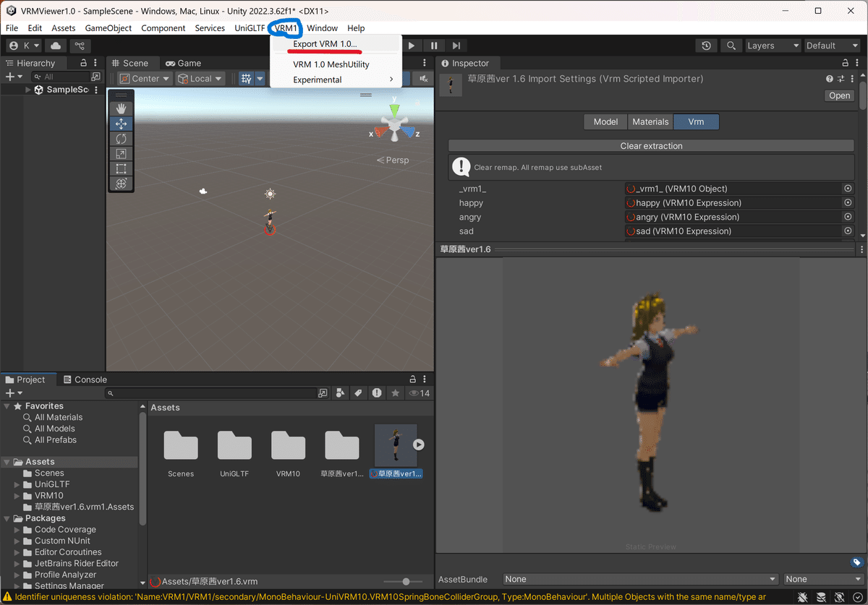
Task: Expand the Packages folder in Project tree
Action: click(x=6, y=518)
